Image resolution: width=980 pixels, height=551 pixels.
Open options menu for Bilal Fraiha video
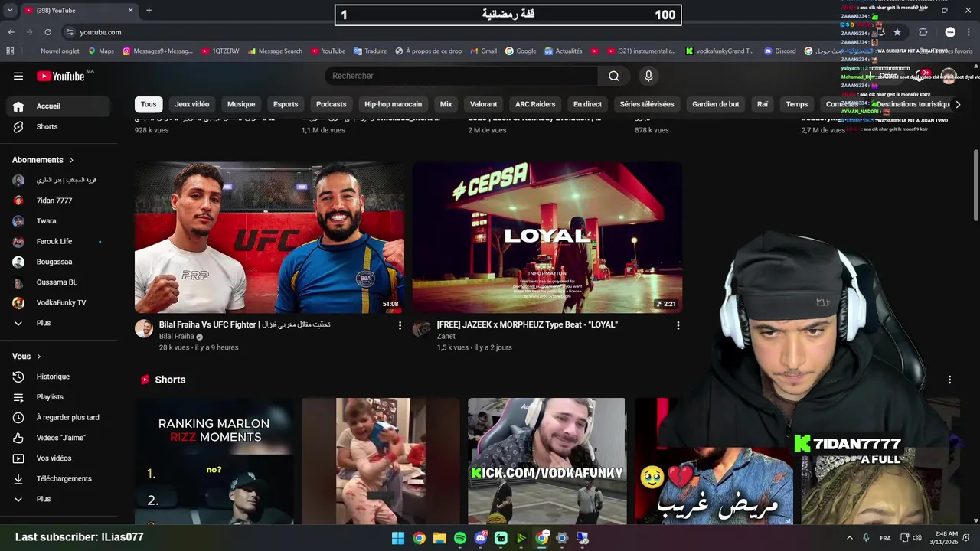click(400, 325)
